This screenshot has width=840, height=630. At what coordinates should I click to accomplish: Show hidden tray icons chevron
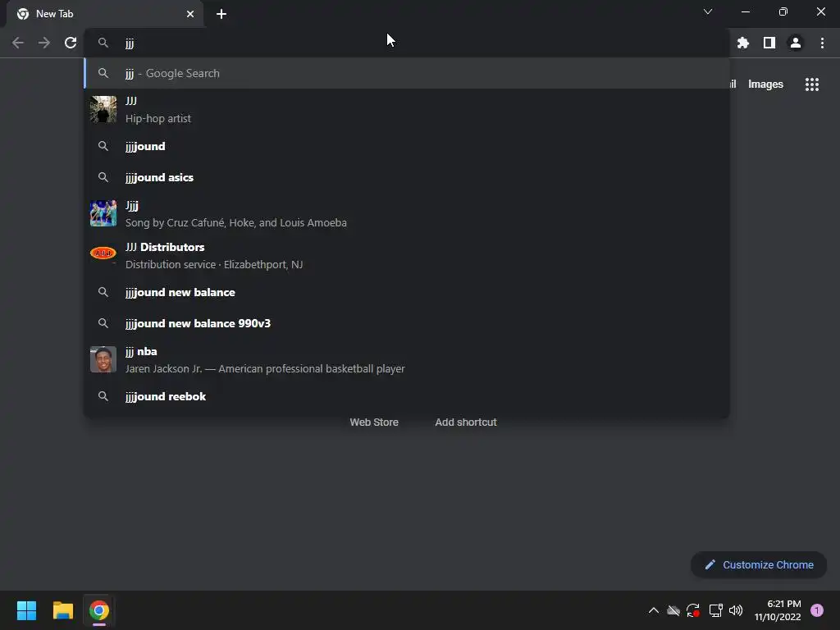tap(653, 610)
